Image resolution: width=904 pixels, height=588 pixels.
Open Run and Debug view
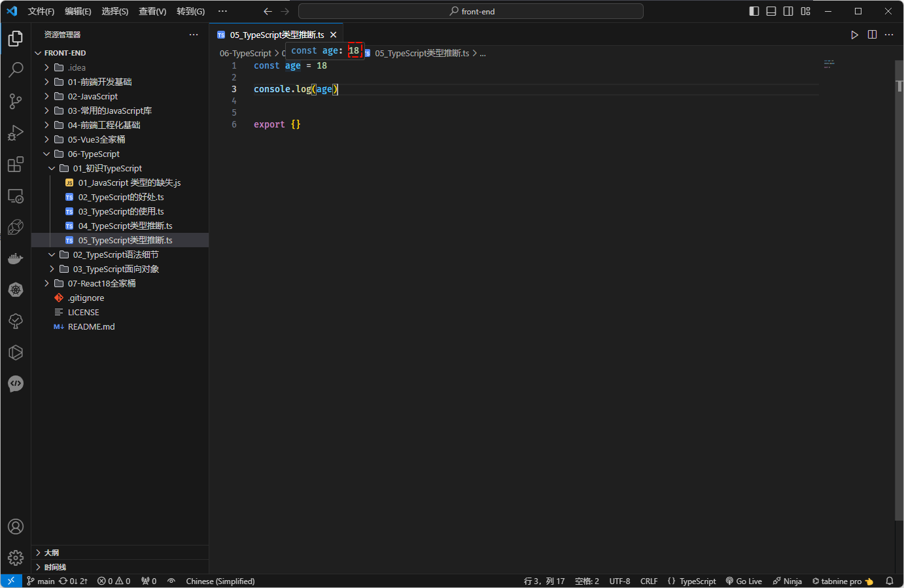[x=16, y=133]
